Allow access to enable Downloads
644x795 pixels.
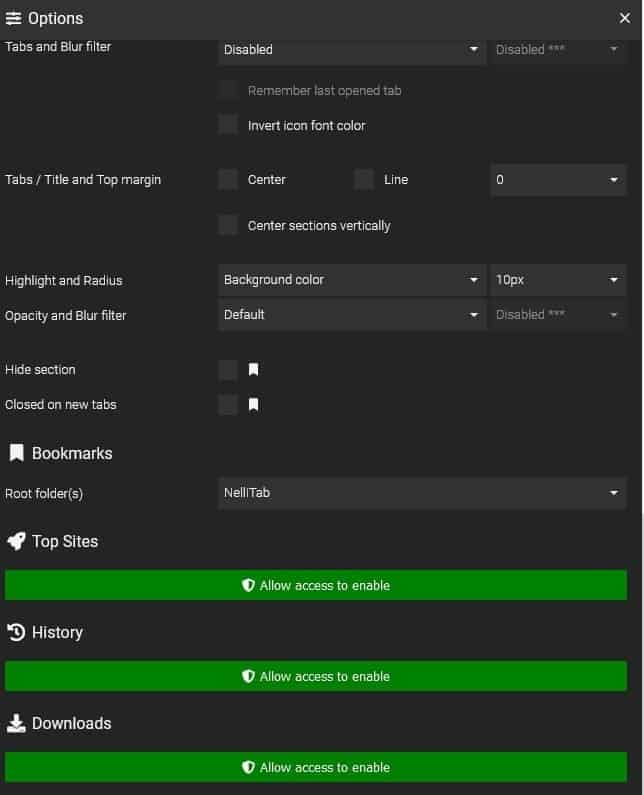pyautogui.click(x=316, y=767)
